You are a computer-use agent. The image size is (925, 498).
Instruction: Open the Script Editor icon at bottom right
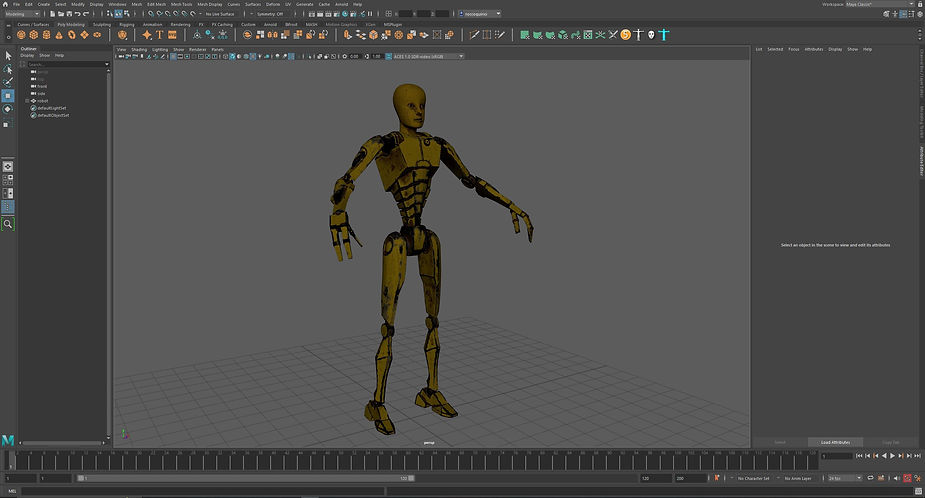(917, 491)
